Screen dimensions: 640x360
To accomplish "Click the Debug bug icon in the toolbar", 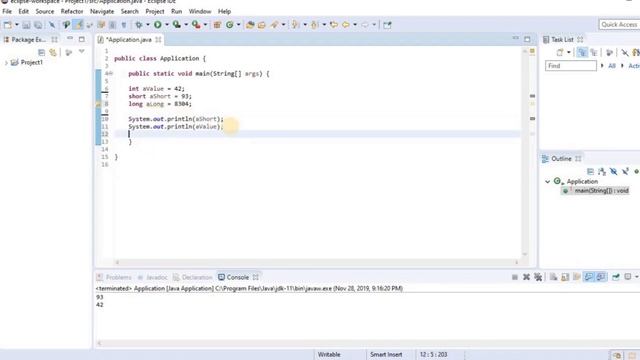I will pos(139,25).
